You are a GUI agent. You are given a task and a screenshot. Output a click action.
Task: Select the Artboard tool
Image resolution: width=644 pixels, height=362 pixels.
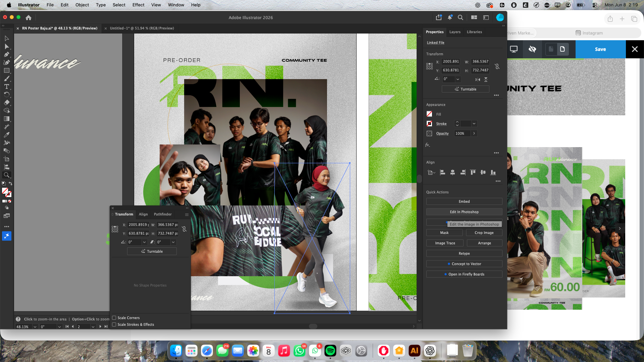click(7, 159)
